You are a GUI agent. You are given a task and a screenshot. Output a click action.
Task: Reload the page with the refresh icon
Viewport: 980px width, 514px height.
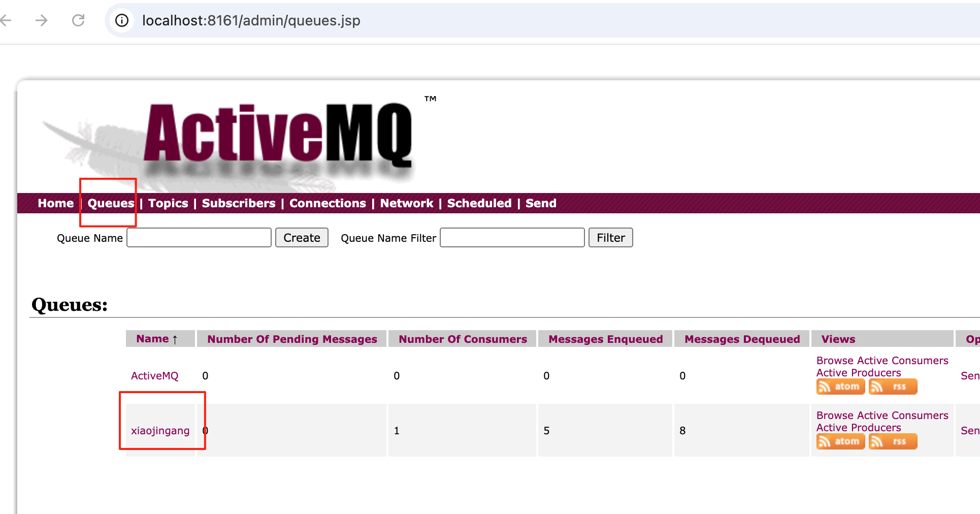pos(78,20)
